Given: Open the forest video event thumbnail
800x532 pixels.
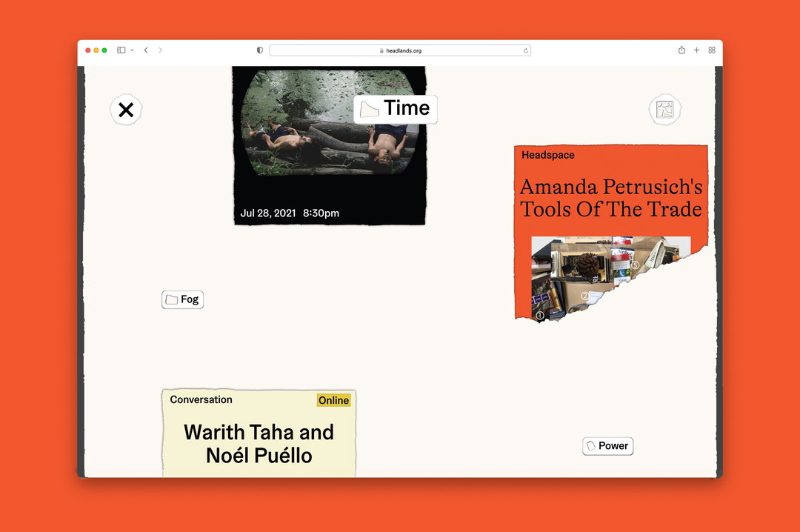Looking at the screenshot, I should [x=330, y=122].
